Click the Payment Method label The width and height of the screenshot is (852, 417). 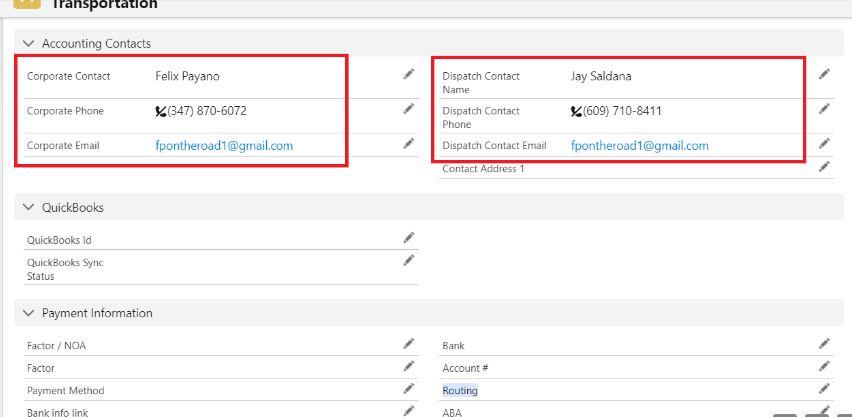click(66, 390)
